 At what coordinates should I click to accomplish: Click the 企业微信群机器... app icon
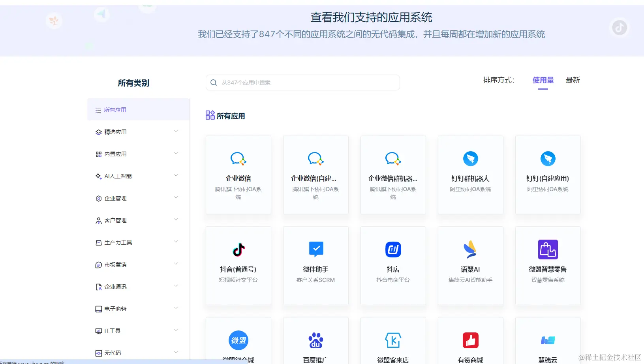(393, 159)
